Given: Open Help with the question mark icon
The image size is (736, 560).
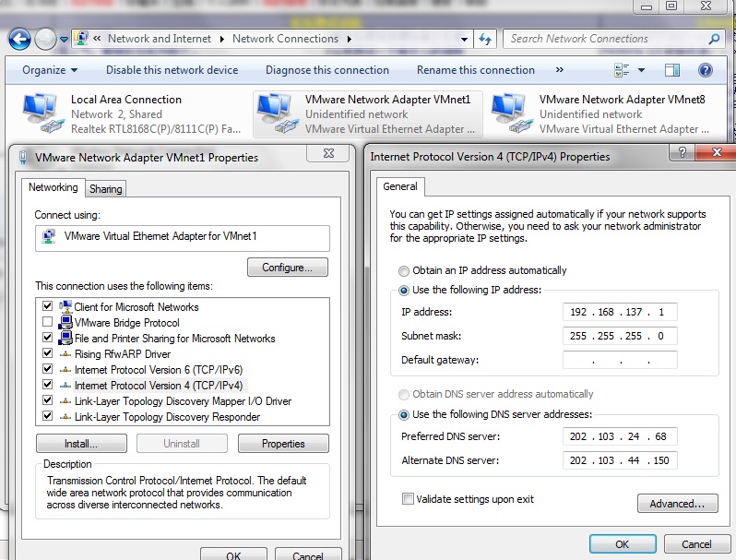Looking at the screenshot, I should point(705,70).
